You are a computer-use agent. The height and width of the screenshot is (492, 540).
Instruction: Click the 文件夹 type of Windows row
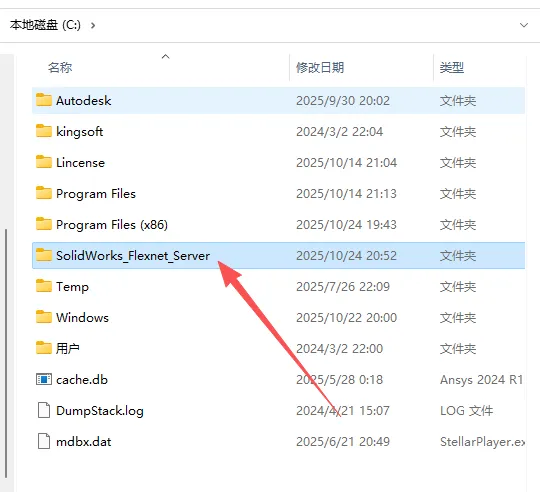[458, 317]
